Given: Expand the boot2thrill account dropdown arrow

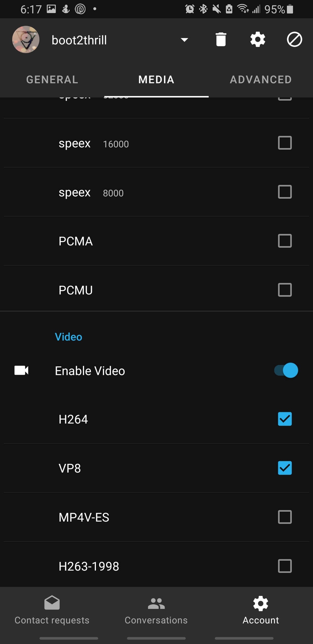Looking at the screenshot, I should click(x=184, y=40).
